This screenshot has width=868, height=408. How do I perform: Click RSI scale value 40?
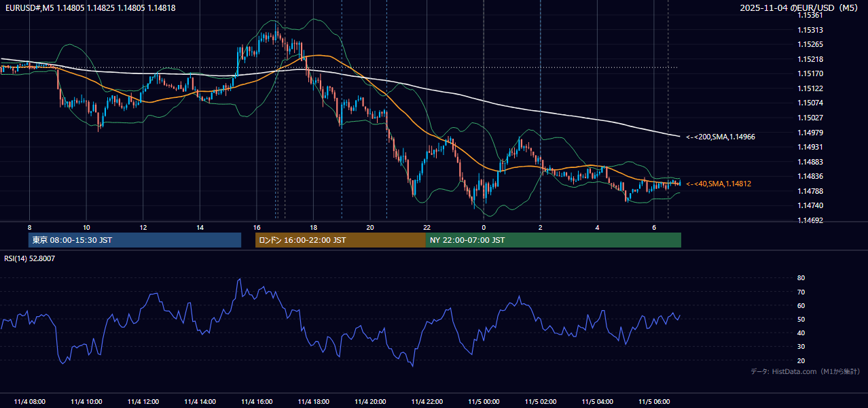click(x=801, y=333)
